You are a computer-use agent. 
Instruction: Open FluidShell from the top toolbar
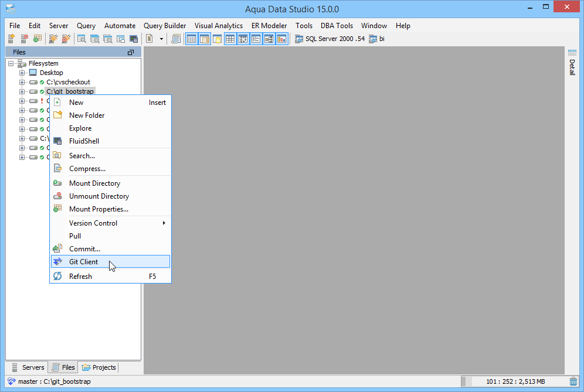[x=134, y=39]
